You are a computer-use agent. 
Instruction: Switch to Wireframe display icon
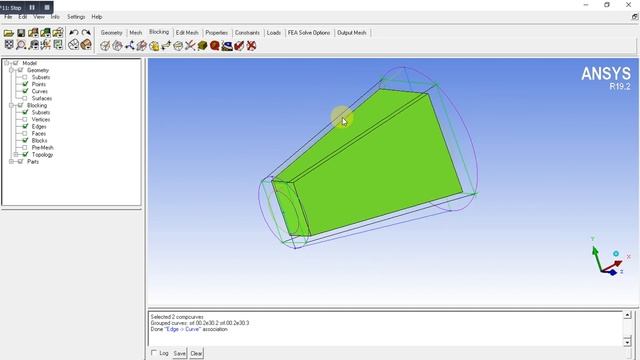tap(73, 44)
